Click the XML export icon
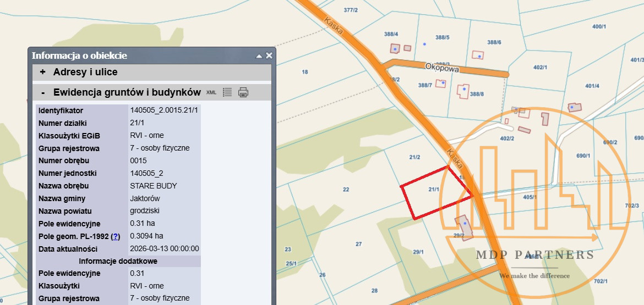The image size is (644, 305). (x=211, y=92)
